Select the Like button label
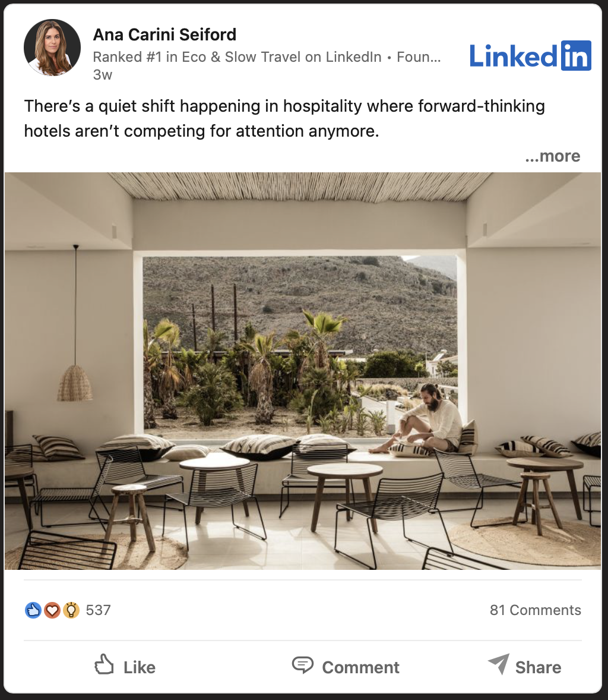 [140, 667]
